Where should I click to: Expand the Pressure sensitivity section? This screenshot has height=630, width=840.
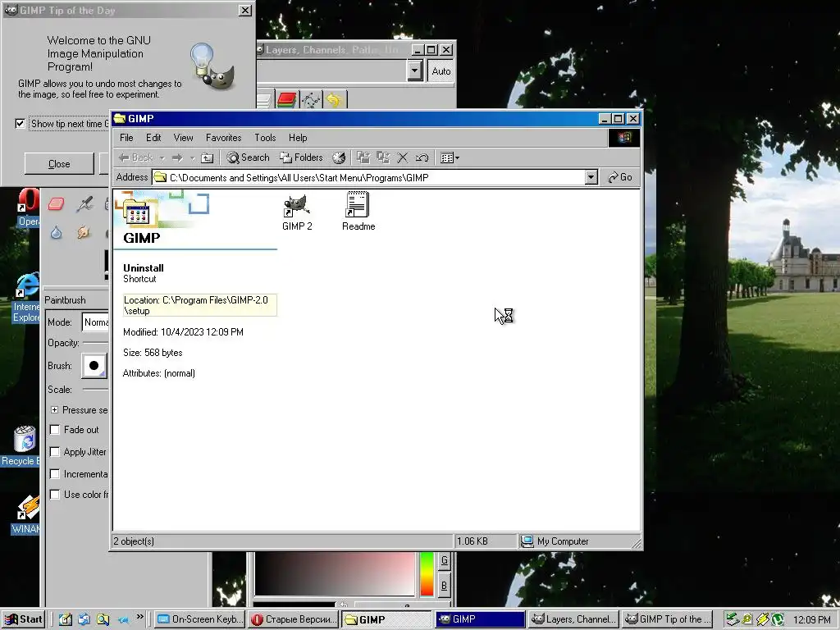pos(54,410)
